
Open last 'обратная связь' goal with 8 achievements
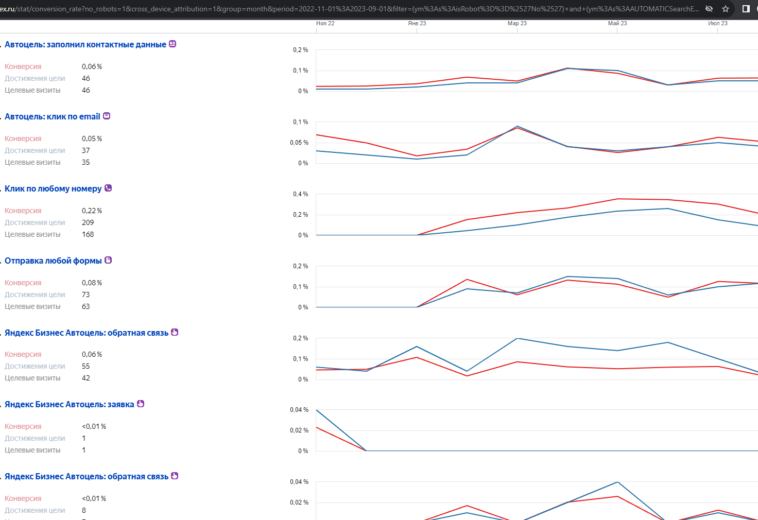[x=87, y=476]
